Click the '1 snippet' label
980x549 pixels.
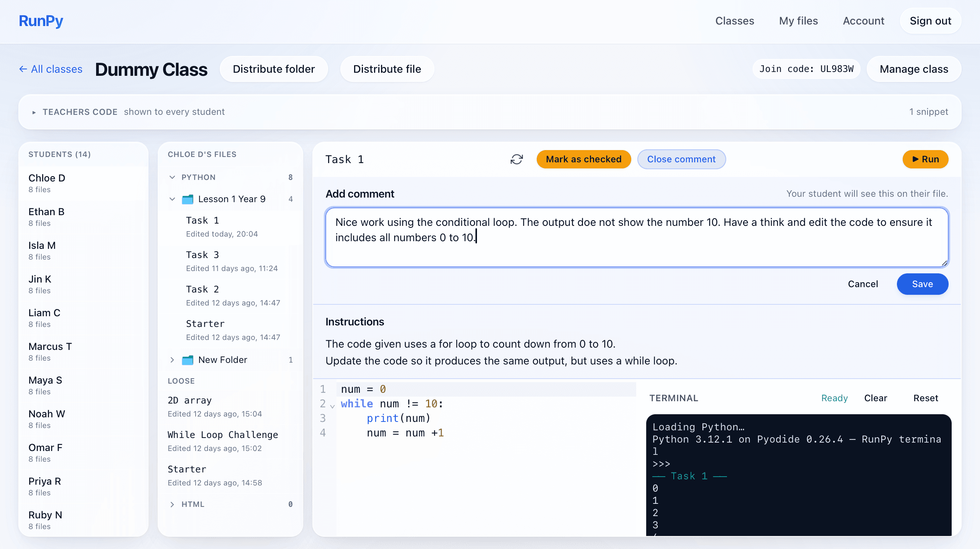tap(929, 112)
